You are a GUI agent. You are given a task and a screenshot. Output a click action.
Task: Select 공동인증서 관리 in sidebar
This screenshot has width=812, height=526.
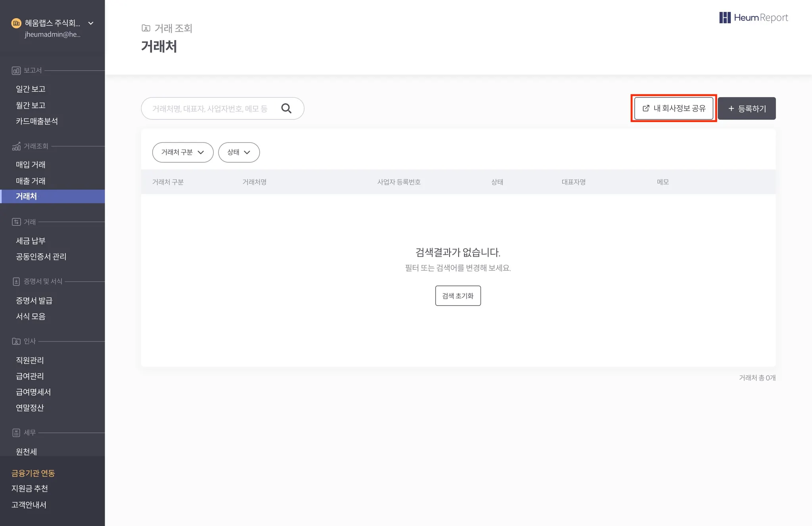click(x=41, y=257)
